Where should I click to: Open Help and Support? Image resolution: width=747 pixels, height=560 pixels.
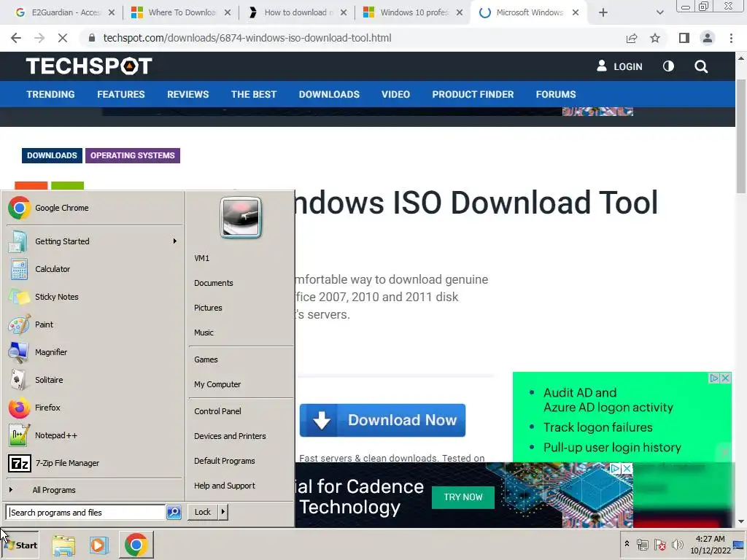point(225,486)
